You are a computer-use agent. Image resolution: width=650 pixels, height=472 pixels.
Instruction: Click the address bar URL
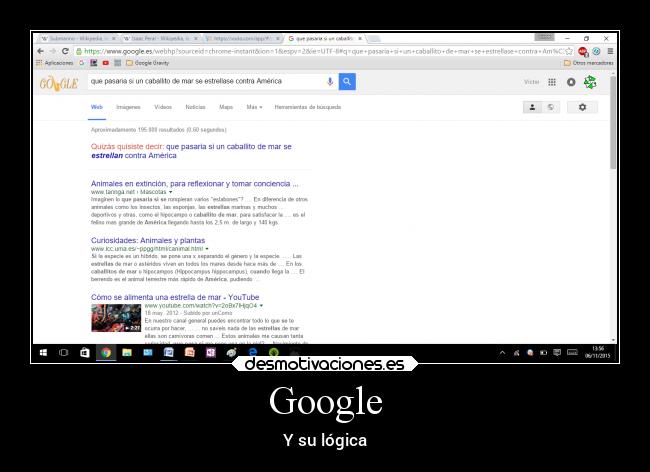[x=323, y=51]
